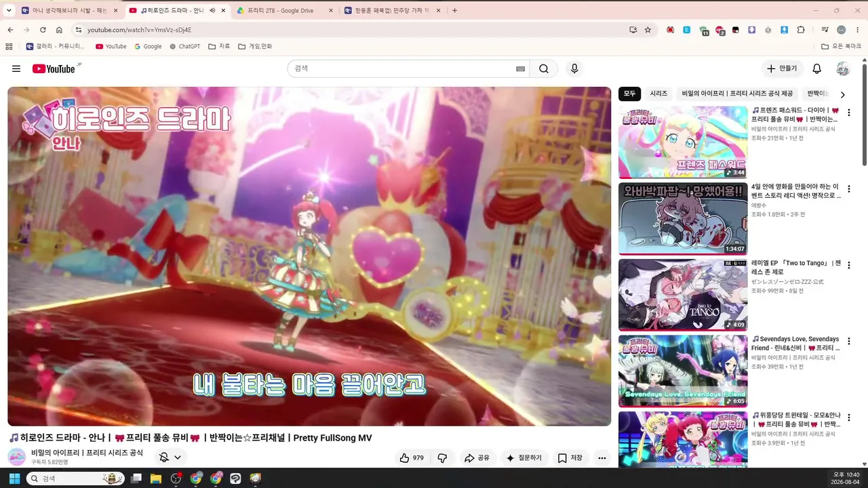Click the page vertical scrollbar

(x=865, y=115)
